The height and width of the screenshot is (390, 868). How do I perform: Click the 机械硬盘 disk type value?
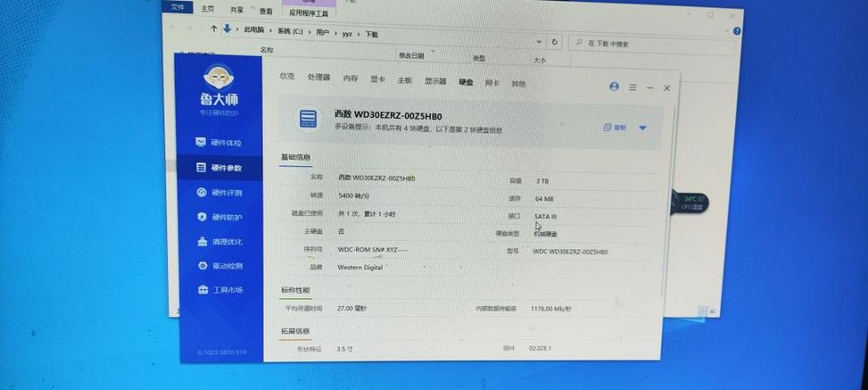[546, 234]
